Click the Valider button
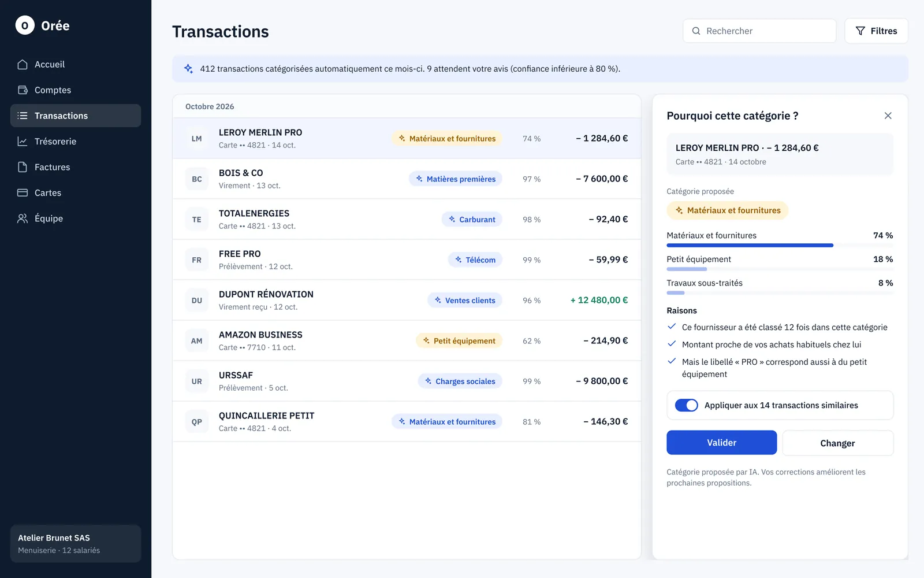 click(x=722, y=443)
